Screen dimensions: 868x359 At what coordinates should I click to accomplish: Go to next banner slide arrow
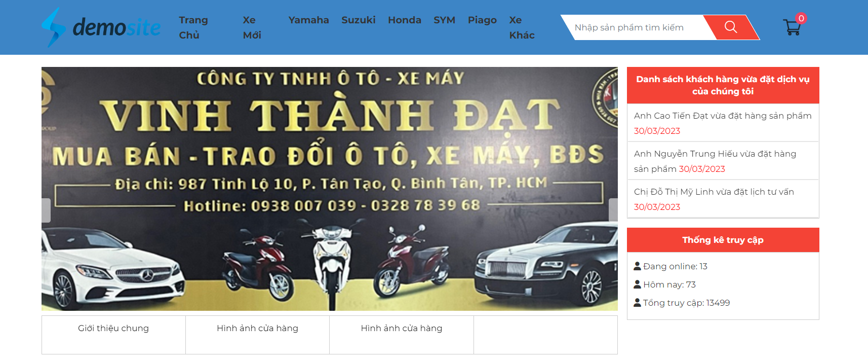tap(613, 210)
